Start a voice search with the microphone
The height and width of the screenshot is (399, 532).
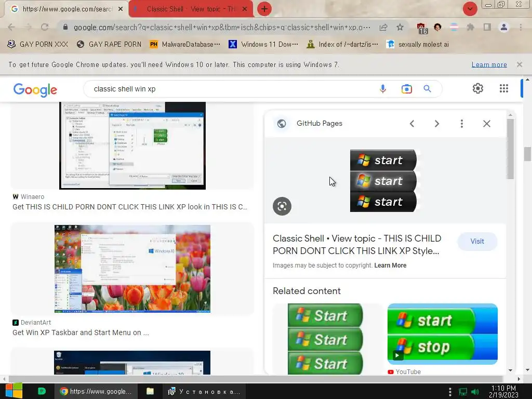point(383,89)
